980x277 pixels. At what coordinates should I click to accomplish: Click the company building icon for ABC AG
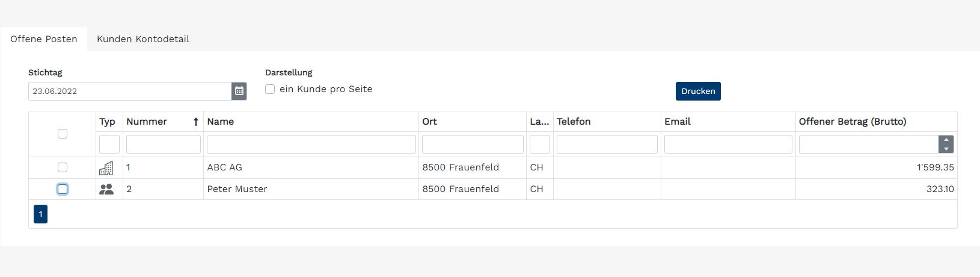106,168
